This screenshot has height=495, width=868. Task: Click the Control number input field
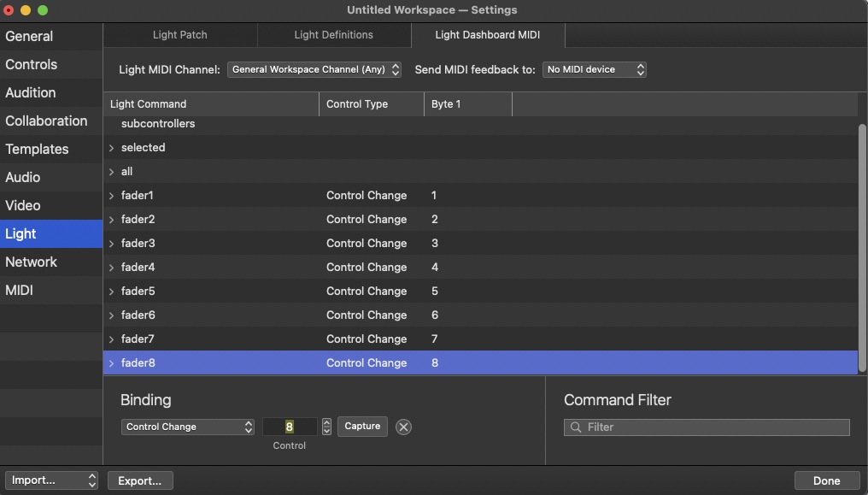(290, 427)
